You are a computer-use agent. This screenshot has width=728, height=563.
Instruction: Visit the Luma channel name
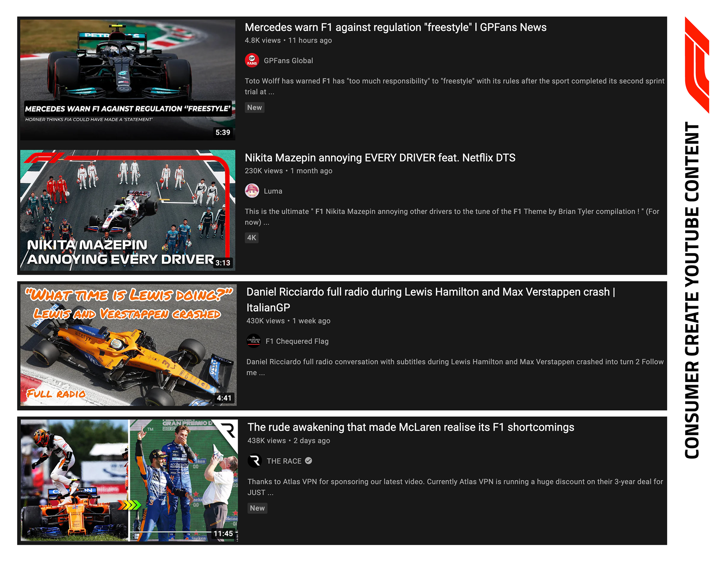tap(273, 191)
